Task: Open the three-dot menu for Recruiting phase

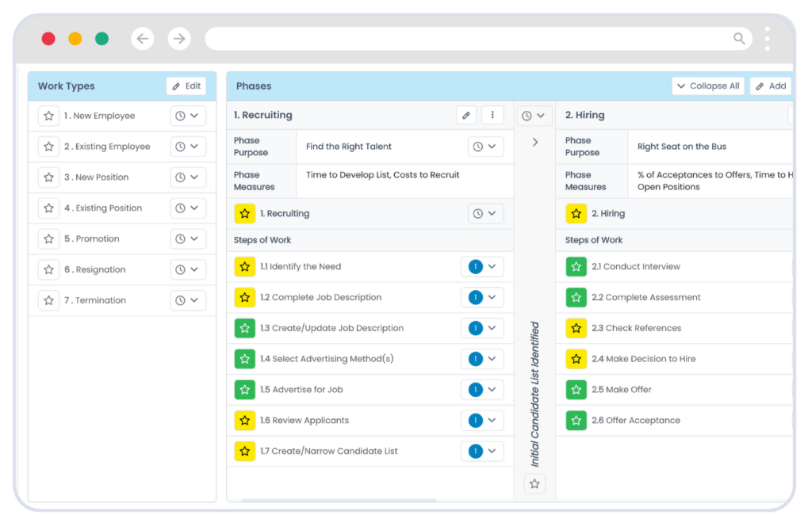Action: 492,116
